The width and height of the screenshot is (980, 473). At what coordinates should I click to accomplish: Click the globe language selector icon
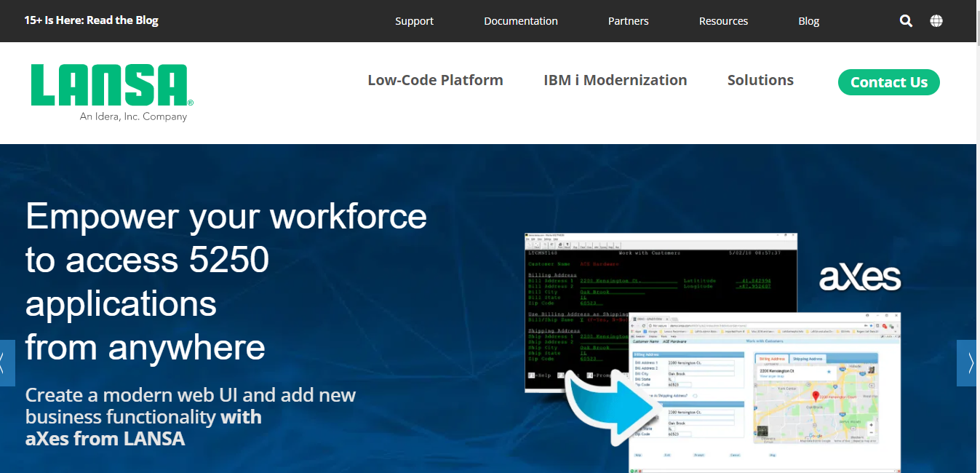(x=936, y=21)
